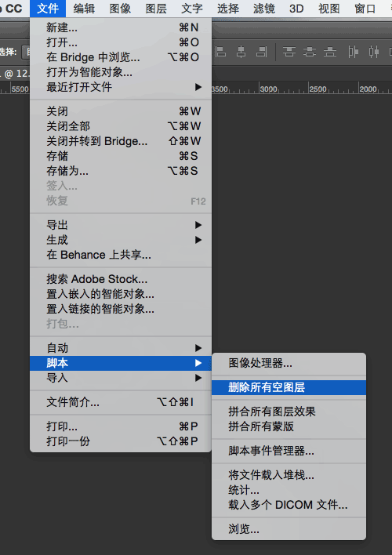
Task: Choose 打开... from the File menu
Action: pos(121,42)
